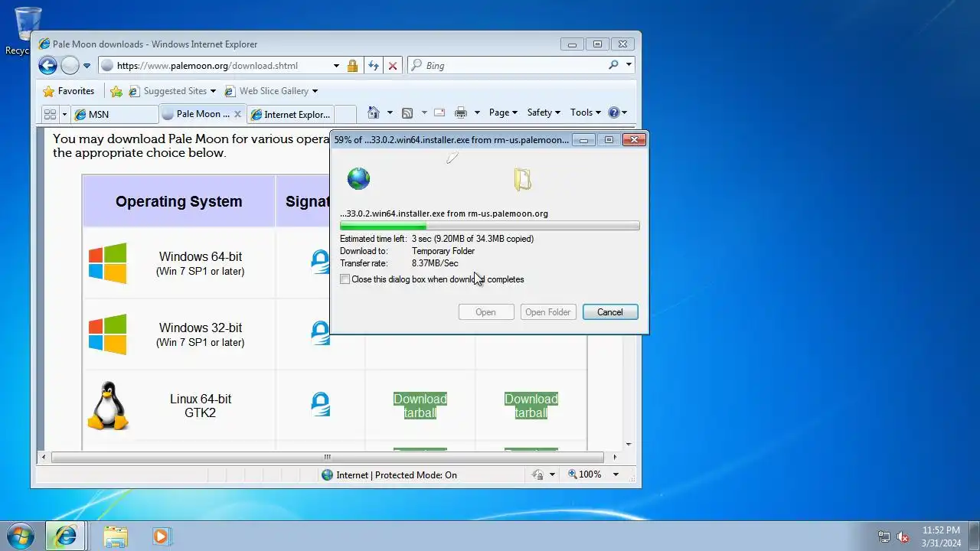
Task: Expand the Home button dropdown arrow
Action: pos(390,112)
